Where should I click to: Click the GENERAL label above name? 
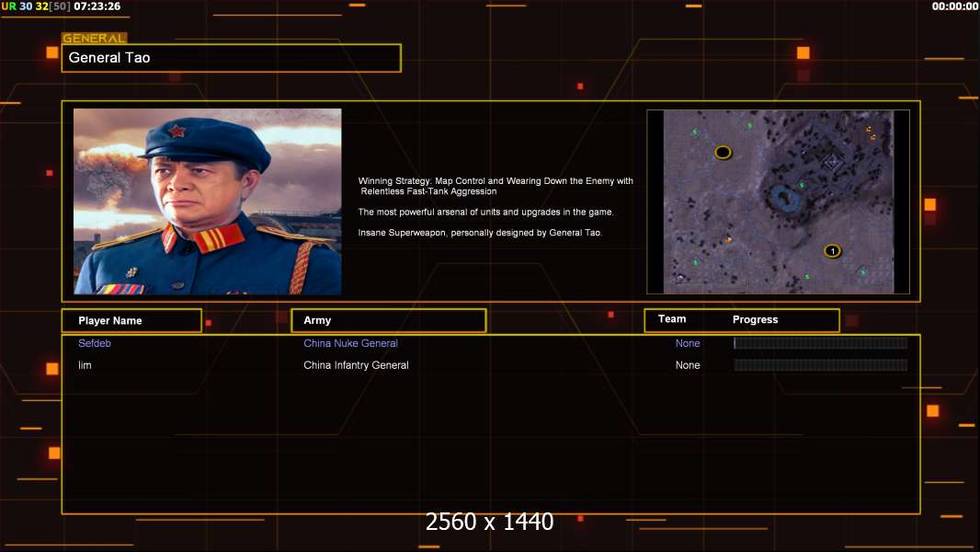[95, 38]
